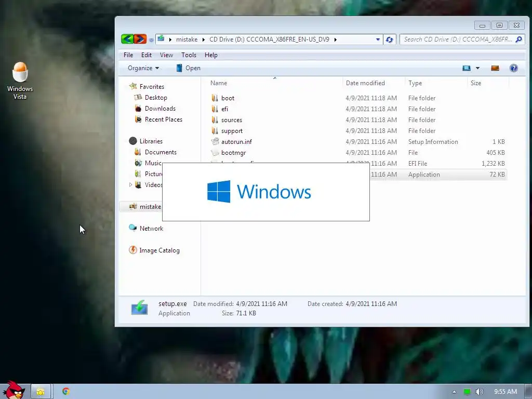
Task: Open the Help question mark icon
Action: 514,68
